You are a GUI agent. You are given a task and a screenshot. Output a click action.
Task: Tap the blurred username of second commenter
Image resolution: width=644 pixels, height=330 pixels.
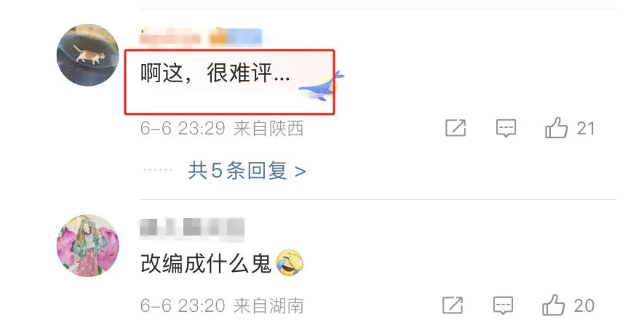pyautogui.click(x=192, y=228)
